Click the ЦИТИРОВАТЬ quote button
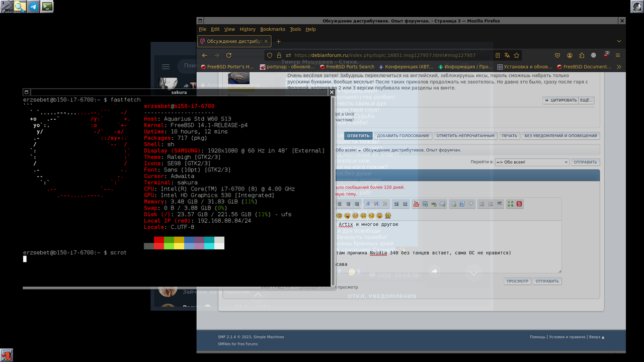Screen dimensions: 644x362 (x=561, y=100)
